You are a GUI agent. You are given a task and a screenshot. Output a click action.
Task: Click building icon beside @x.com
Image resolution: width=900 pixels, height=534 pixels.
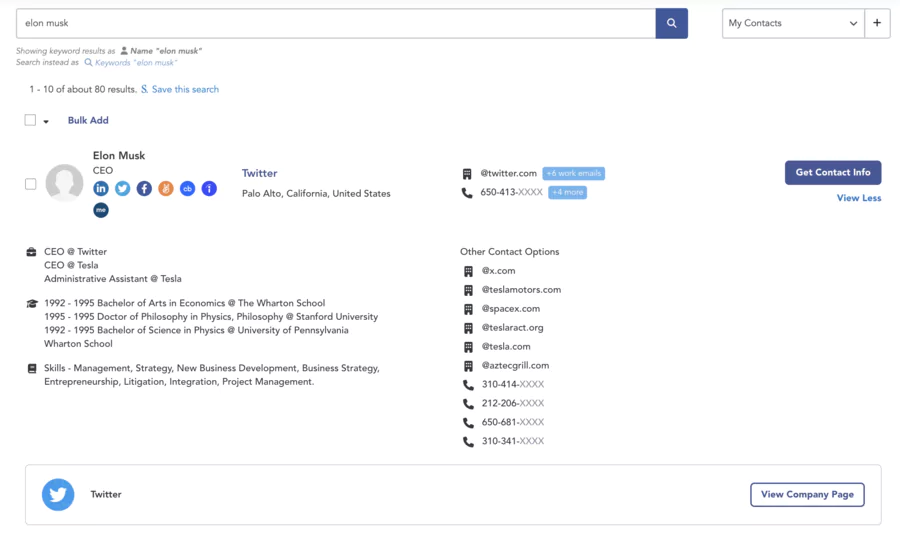point(468,271)
